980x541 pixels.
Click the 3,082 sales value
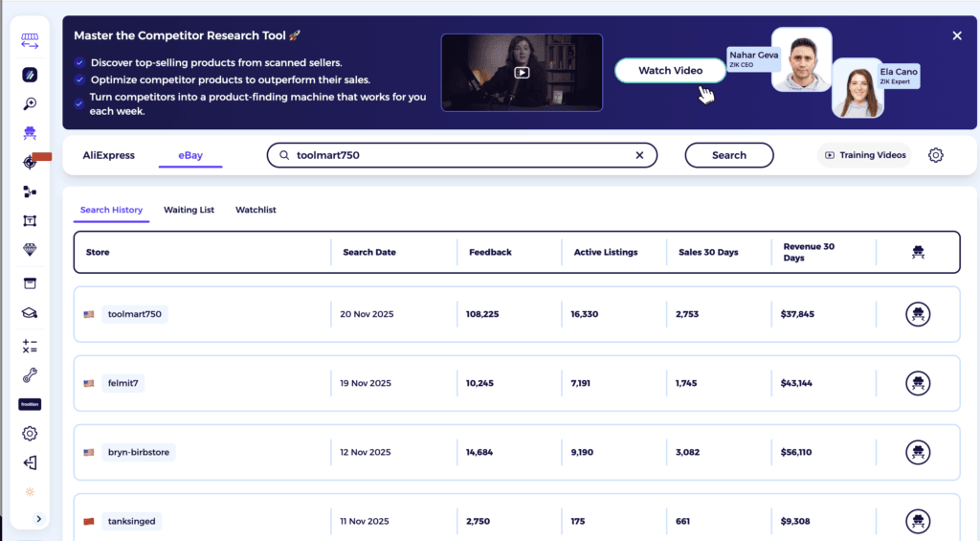click(x=687, y=452)
